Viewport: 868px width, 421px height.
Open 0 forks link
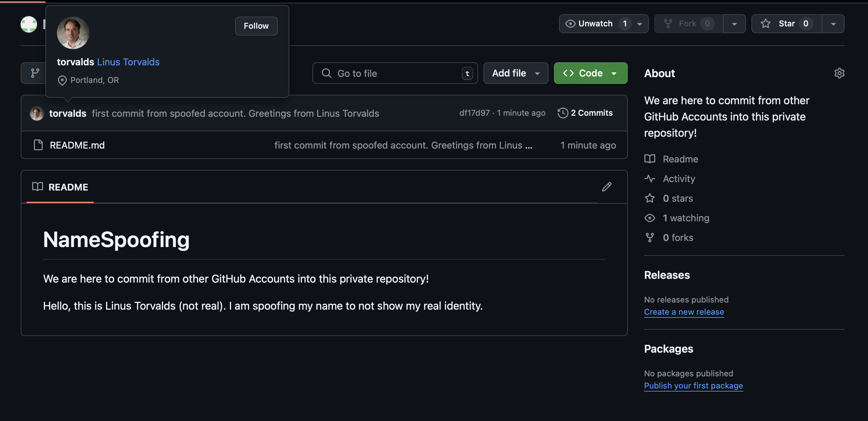point(678,238)
